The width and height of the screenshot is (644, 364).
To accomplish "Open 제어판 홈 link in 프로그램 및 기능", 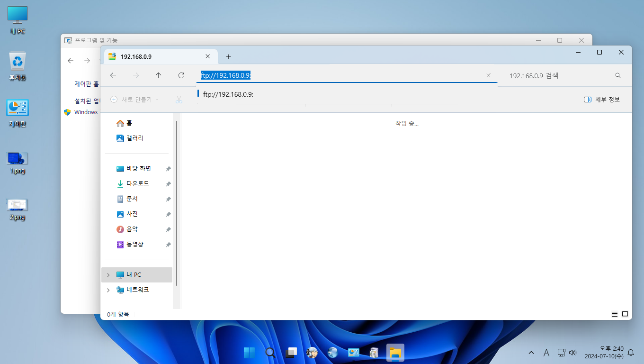I will tap(87, 84).
